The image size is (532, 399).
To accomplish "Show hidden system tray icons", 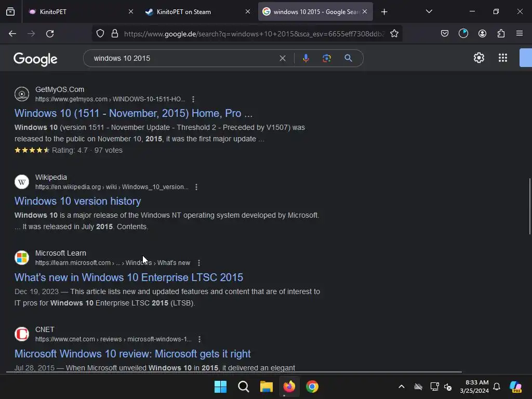I will pos(402,387).
